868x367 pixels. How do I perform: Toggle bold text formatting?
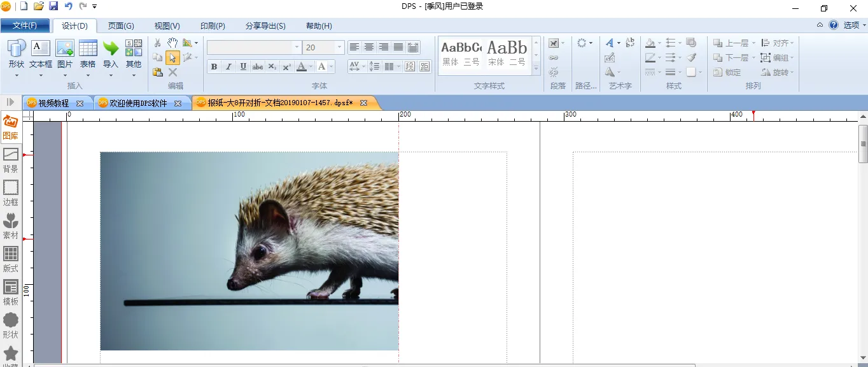point(214,67)
